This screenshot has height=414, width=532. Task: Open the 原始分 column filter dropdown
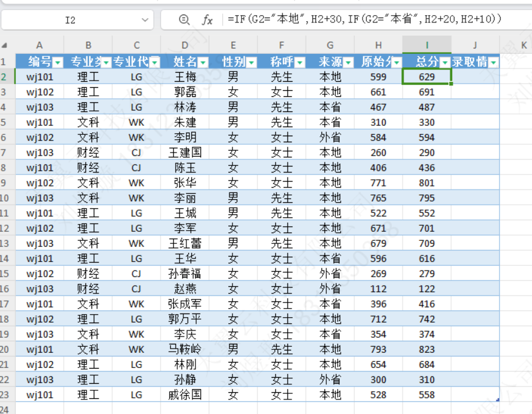(396, 62)
